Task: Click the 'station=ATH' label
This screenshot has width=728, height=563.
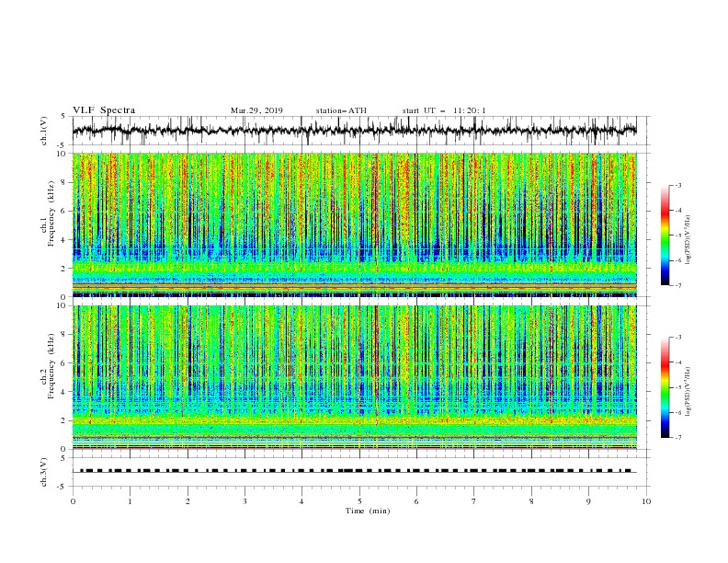Action: tap(341, 110)
